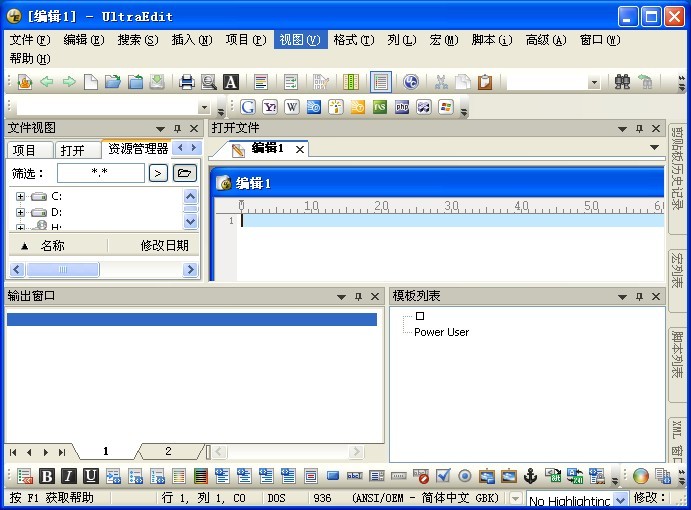
Task: Click the Underline U icon
Action: point(91,476)
